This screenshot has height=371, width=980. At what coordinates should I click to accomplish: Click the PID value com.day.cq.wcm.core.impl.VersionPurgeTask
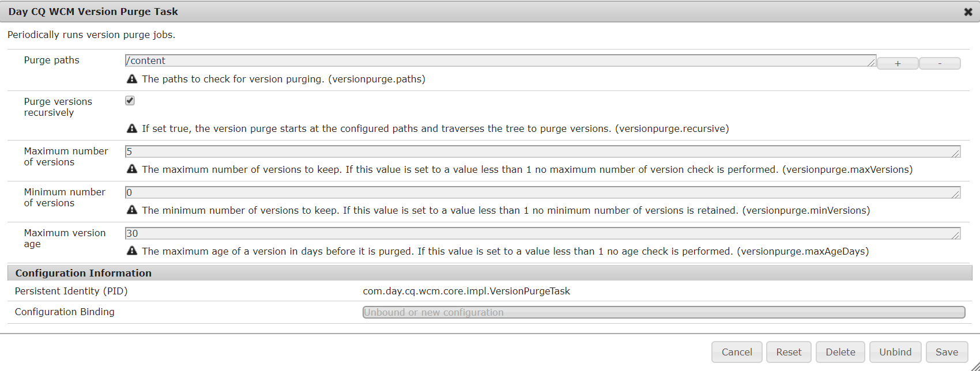(x=466, y=291)
